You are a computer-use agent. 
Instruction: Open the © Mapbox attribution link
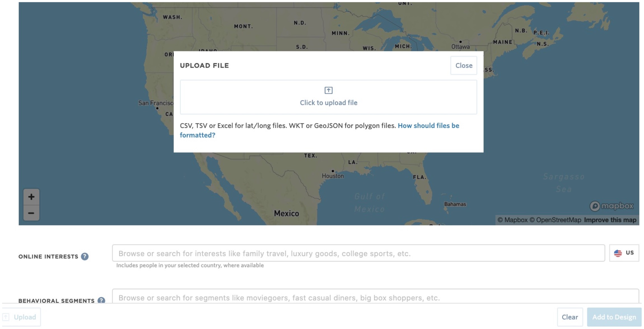pyautogui.click(x=512, y=220)
